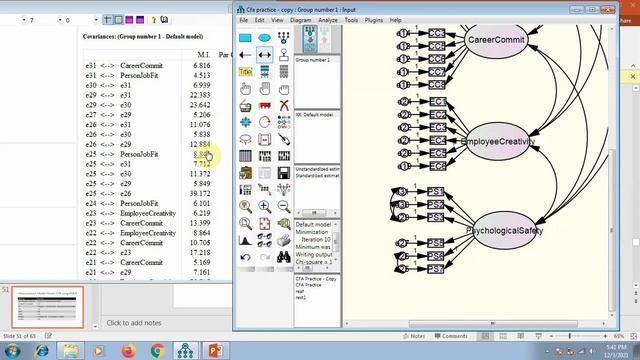Click the Amos diagram horizontal scrollbar
This screenshot has width=640, height=360.
(493, 324)
